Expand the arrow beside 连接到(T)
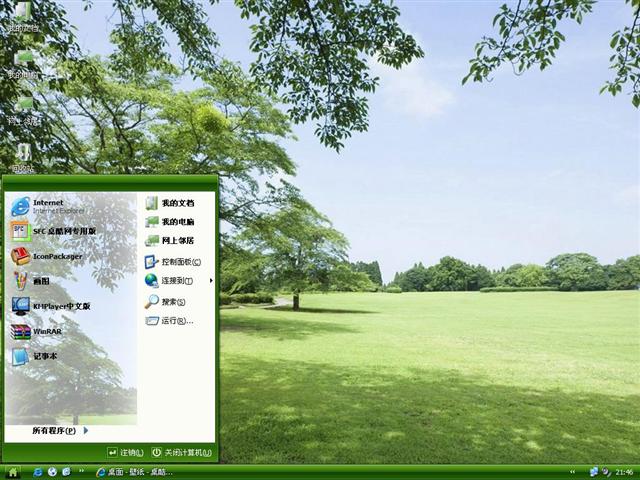The width and height of the screenshot is (640, 480). (211, 280)
